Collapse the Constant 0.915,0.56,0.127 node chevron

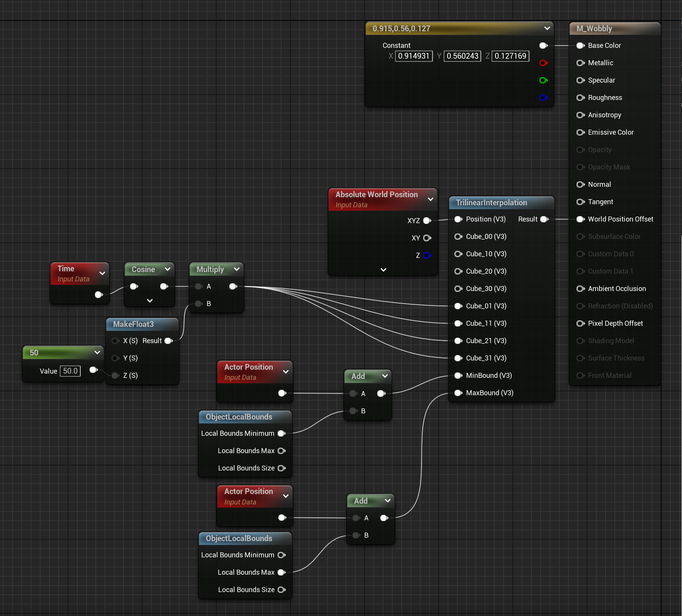[547, 28]
